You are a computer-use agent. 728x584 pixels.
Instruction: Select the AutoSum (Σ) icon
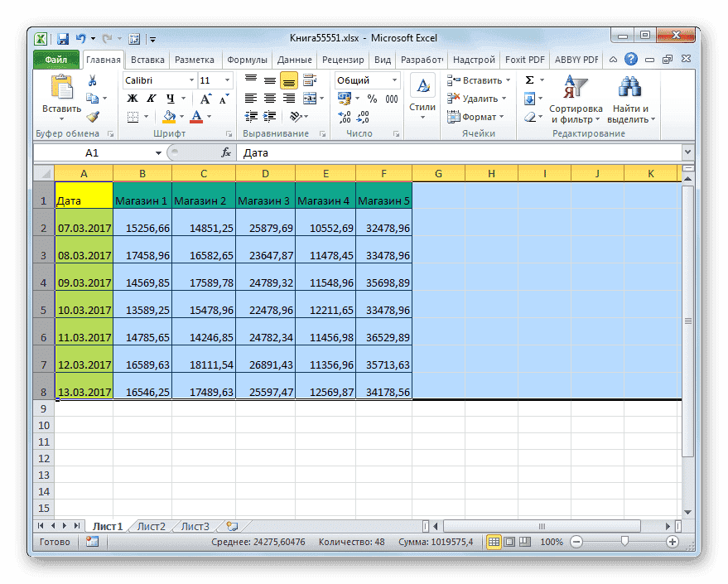coord(530,80)
